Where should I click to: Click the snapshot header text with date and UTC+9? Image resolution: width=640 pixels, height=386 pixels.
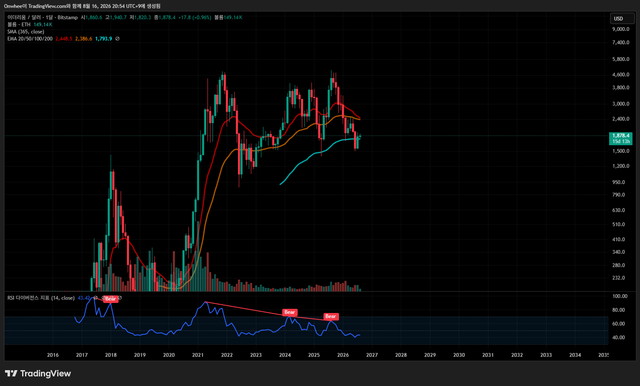coord(82,6)
